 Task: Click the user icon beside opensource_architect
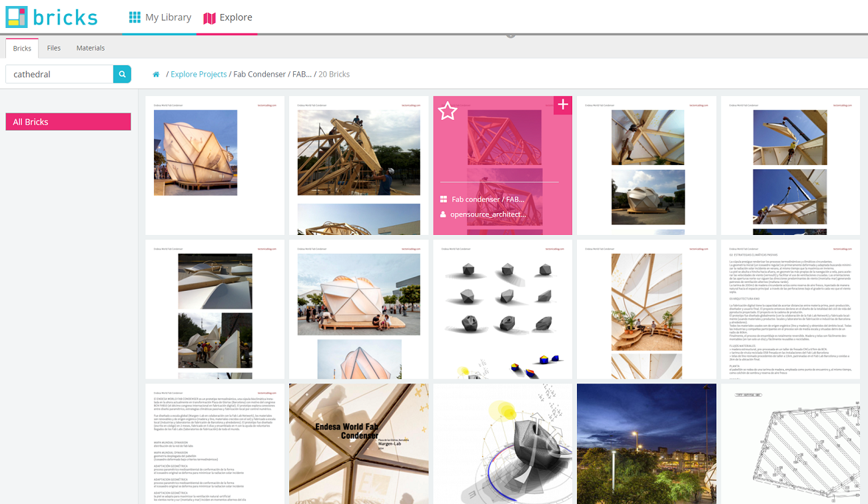point(443,214)
